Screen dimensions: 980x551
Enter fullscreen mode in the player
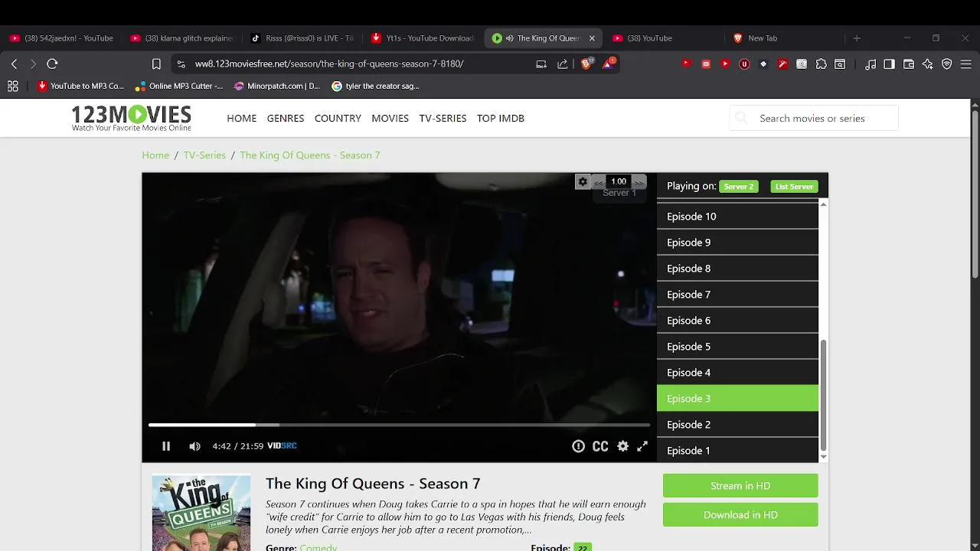(x=642, y=446)
